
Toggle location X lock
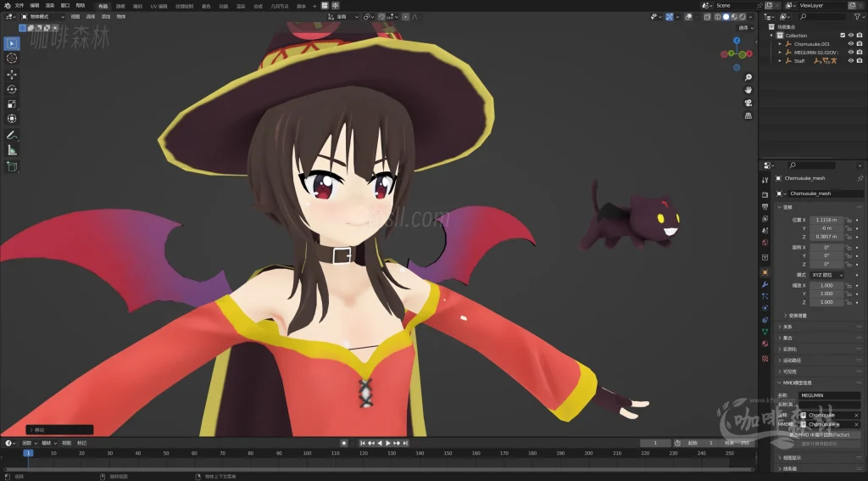(x=849, y=220)
